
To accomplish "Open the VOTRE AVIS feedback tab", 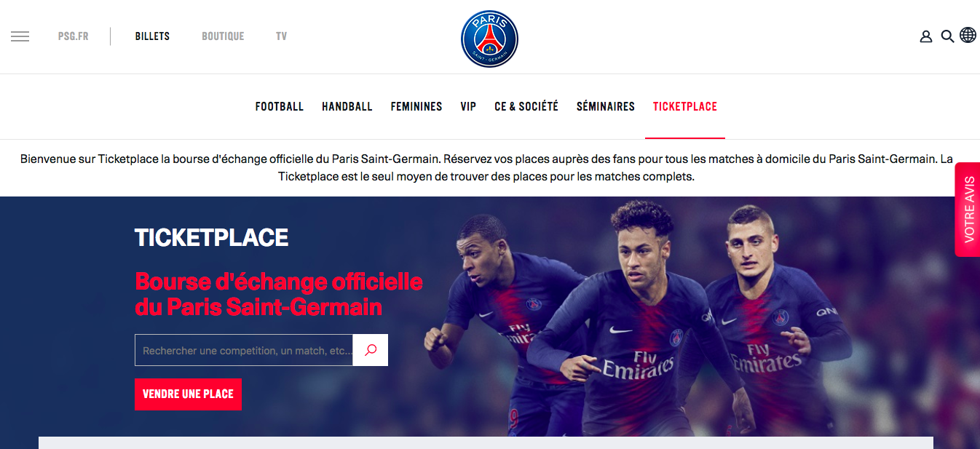I will [x=968, y=210].
